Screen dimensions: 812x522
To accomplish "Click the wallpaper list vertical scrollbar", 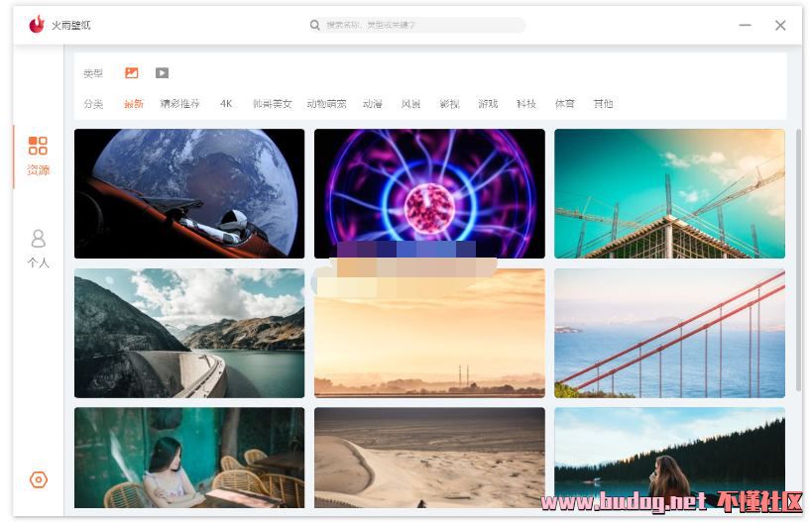I will click(x=798, y=261).
